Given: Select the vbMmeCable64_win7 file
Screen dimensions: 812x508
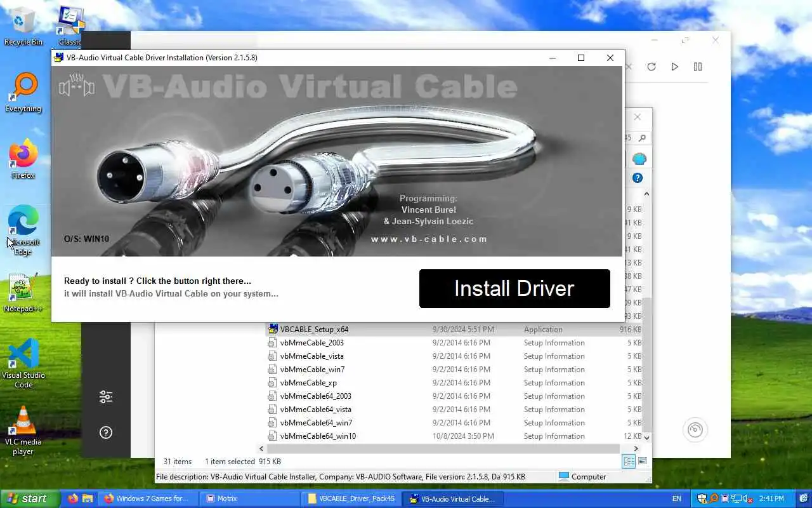Looking at the screenshot, I should pyautogui.click(x=316, y=423).
